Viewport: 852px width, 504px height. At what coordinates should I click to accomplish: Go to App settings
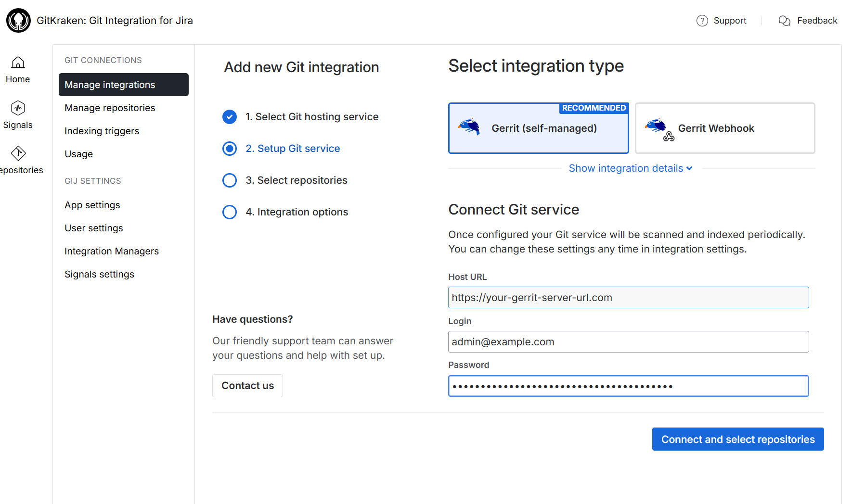92,205
